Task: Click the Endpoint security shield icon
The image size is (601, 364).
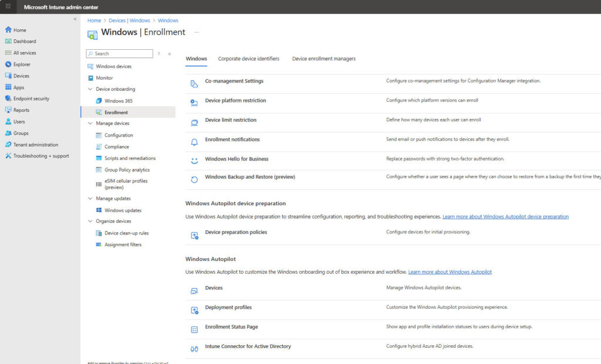Action: point(8,98)
